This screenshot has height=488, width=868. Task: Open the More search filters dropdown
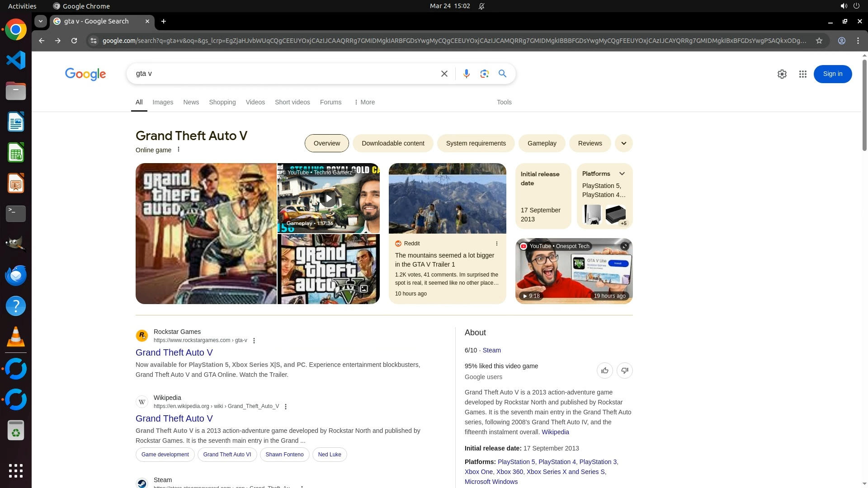(x=364, y=102)
